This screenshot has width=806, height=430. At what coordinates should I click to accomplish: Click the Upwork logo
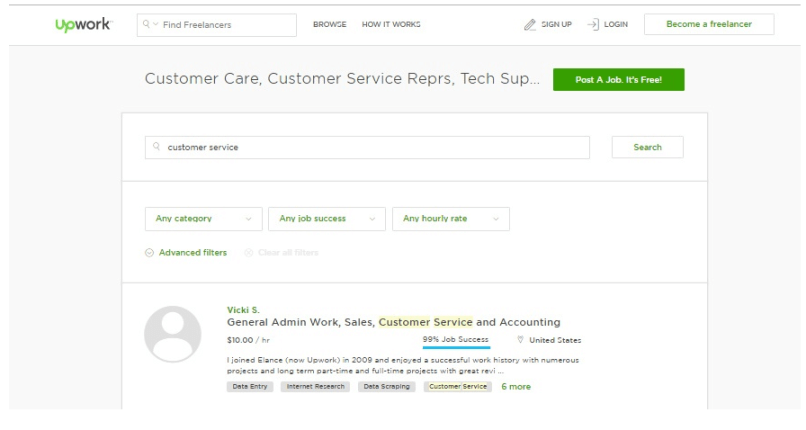point(83,25)
